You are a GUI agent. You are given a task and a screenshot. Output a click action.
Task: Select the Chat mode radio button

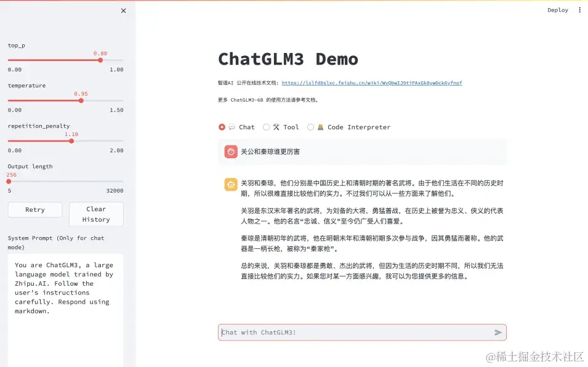tap(222, 127)
